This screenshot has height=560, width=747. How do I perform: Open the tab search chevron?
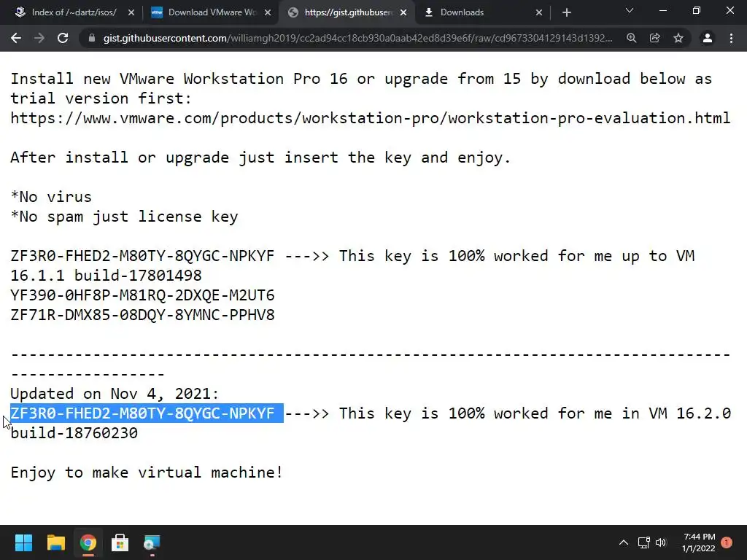[x=630, y=10]
